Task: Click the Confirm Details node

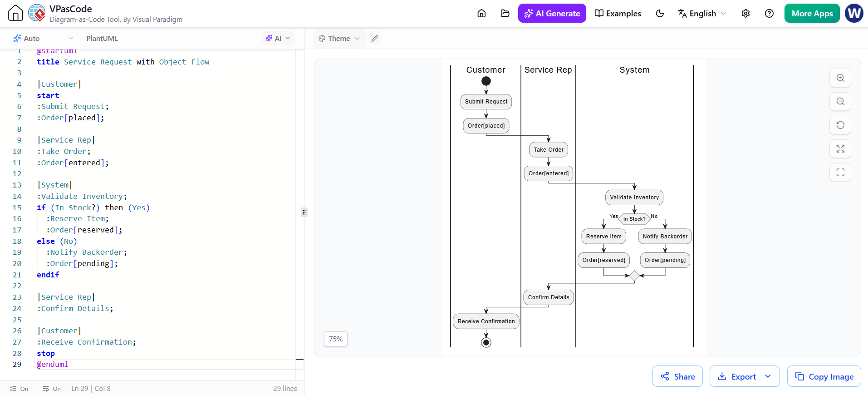Action: (x=548, y=297)
